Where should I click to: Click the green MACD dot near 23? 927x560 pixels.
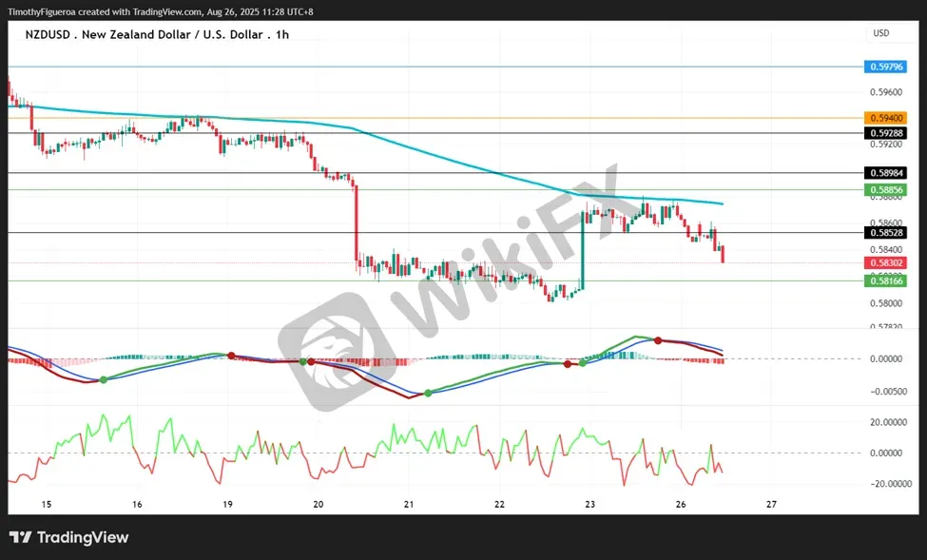tap(583, 362)
